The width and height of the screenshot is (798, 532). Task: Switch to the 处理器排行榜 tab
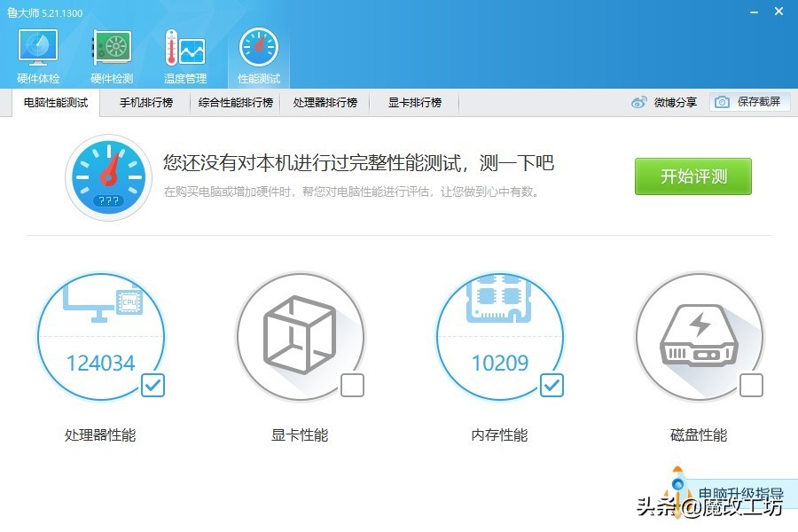point(325,103)
